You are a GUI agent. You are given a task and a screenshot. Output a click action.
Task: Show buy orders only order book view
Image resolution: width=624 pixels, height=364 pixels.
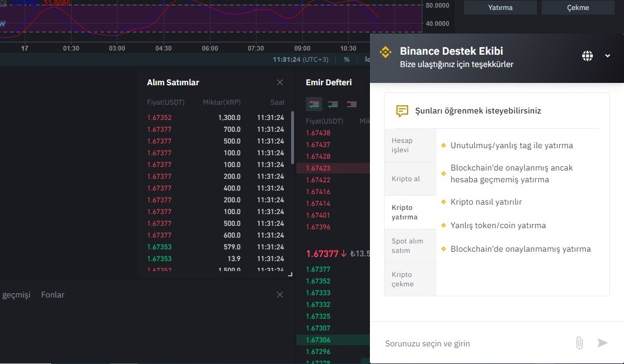click(x=333, y=104)
